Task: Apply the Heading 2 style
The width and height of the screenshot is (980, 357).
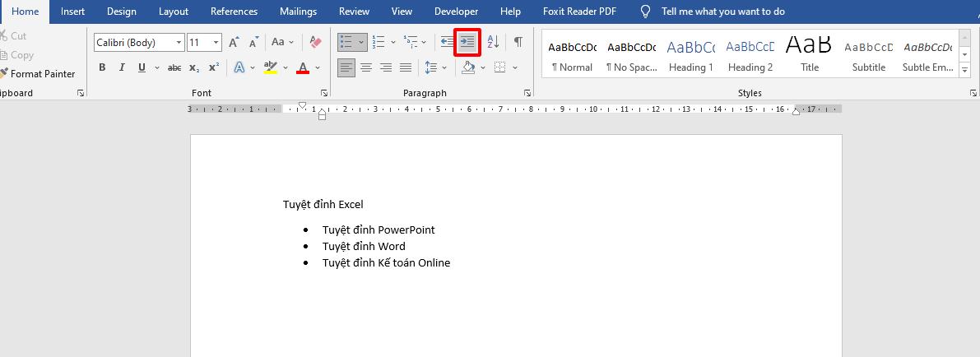Action: 750,53
